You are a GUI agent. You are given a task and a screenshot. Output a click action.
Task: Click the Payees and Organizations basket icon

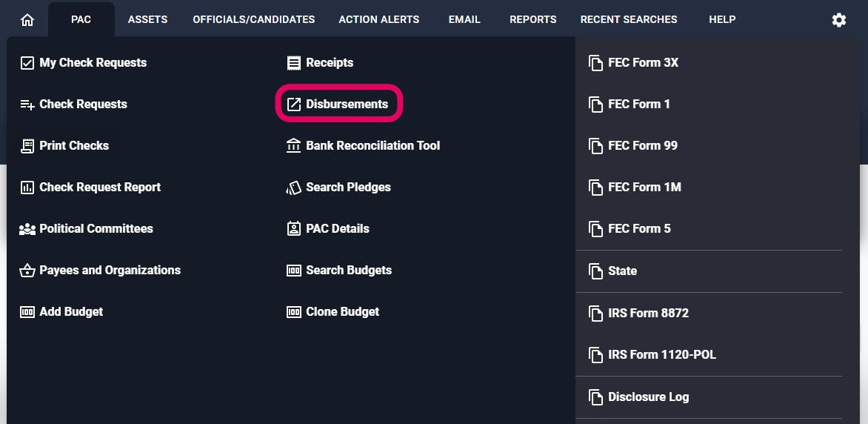pos(27,270)
